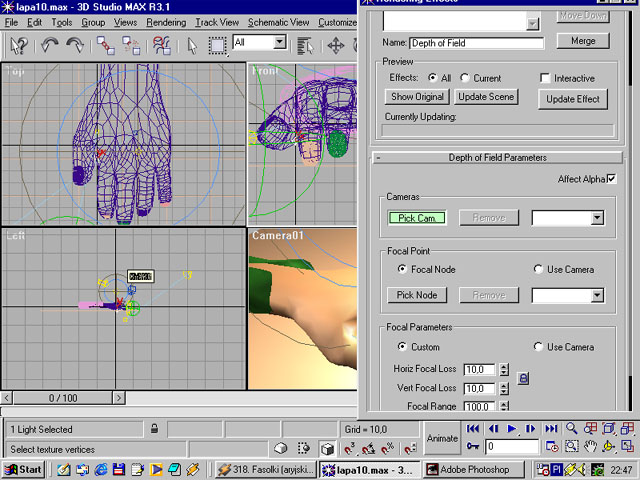Screen dimensions: 640x480
Task: Open the selection filter All dropdown
Action: pyautogui.click(x=279, y=42)
